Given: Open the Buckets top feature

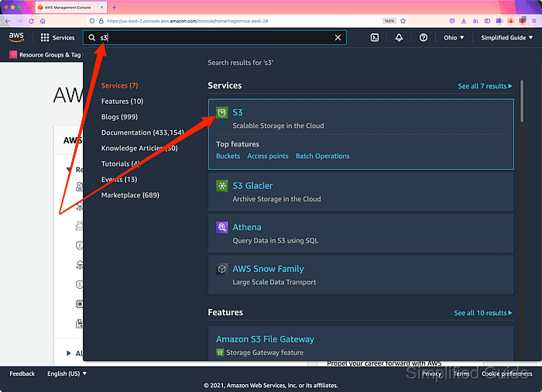Looking at the screenshot, I should click(228, 156).
